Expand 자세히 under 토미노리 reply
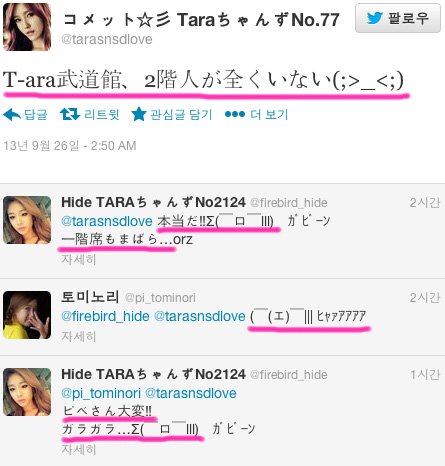 pos(79,336)
